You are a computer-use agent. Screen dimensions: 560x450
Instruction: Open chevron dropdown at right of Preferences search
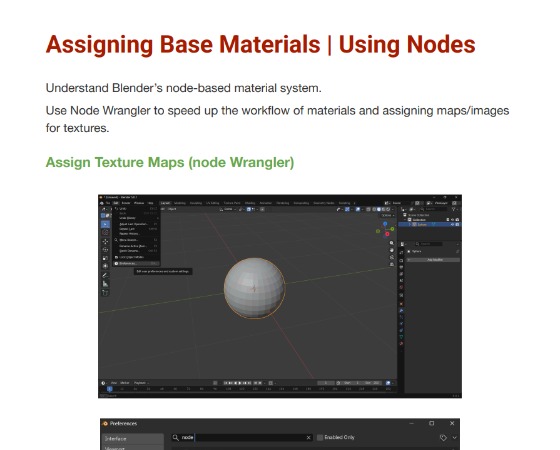454,438
